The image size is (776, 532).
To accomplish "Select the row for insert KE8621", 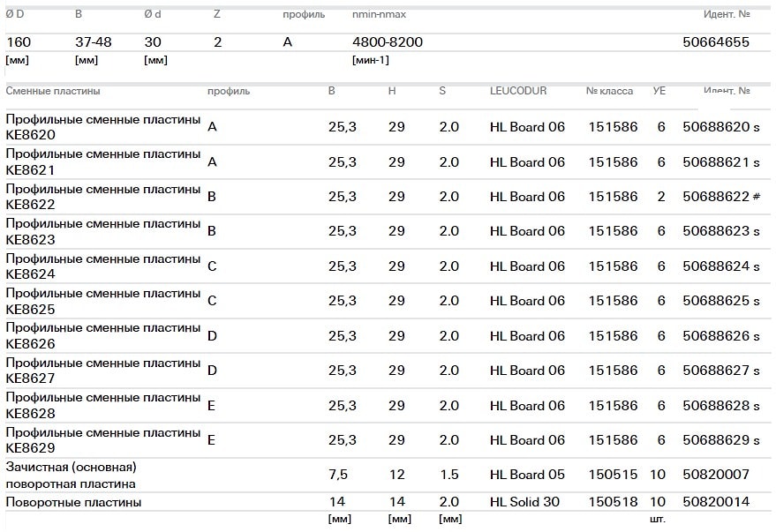I will pyautogui.click(x=102, y=161).
